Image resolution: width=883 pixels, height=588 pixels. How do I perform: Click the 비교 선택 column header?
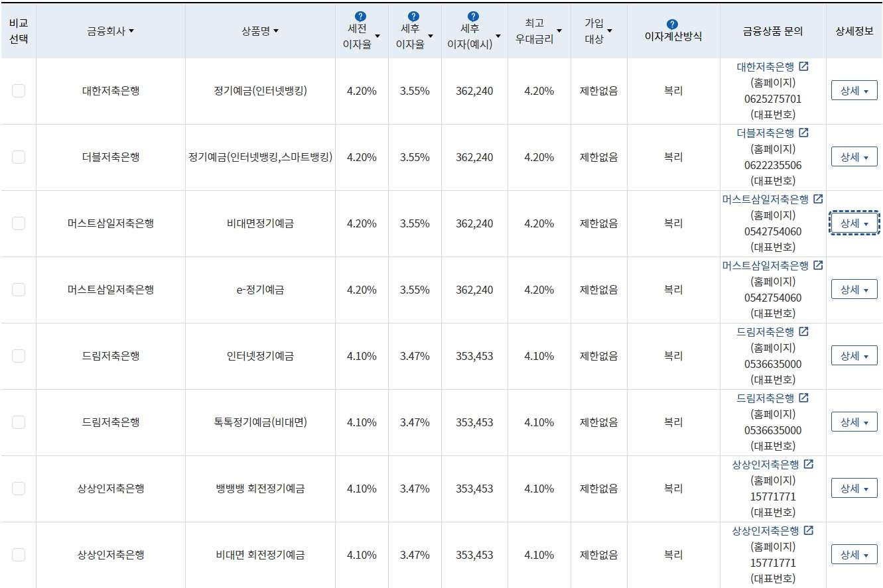[19, 30]
